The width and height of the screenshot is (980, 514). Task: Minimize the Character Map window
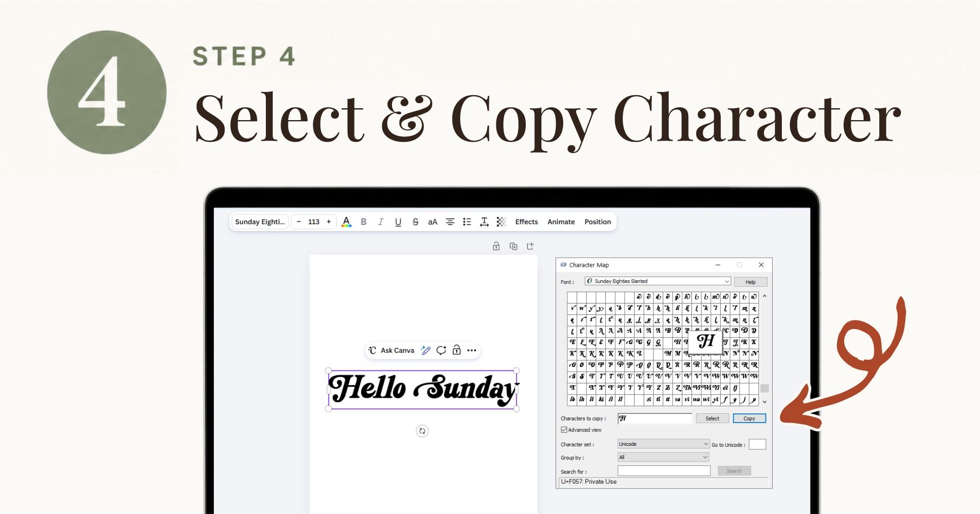(x=718, y=265)
